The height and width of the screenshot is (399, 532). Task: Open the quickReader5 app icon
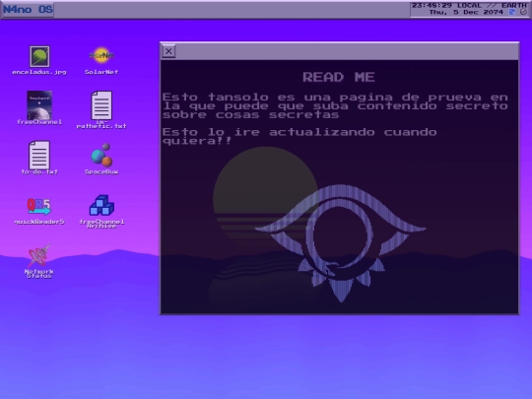click(39, 206)
